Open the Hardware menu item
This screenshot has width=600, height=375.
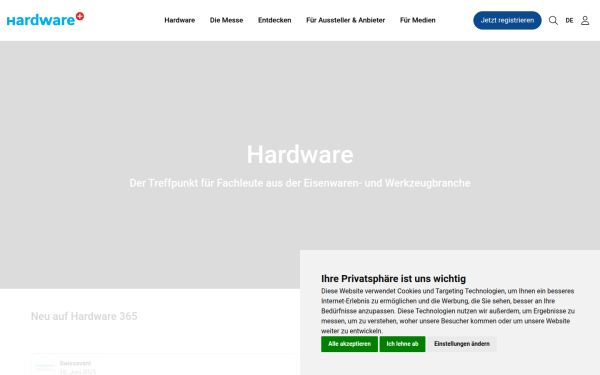click(179, 20)
